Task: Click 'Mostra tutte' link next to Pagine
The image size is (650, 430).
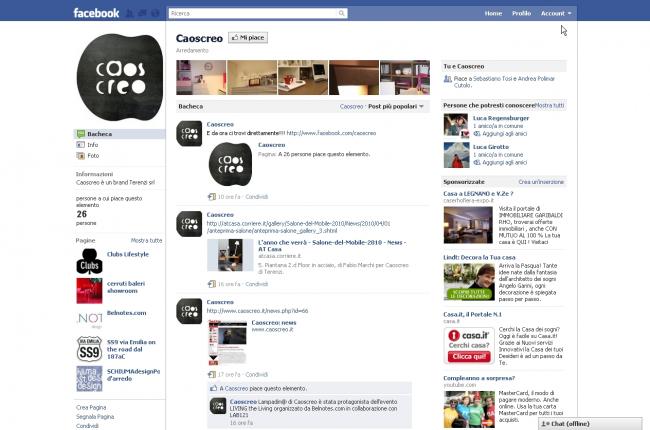Action: tap(146, 241)
